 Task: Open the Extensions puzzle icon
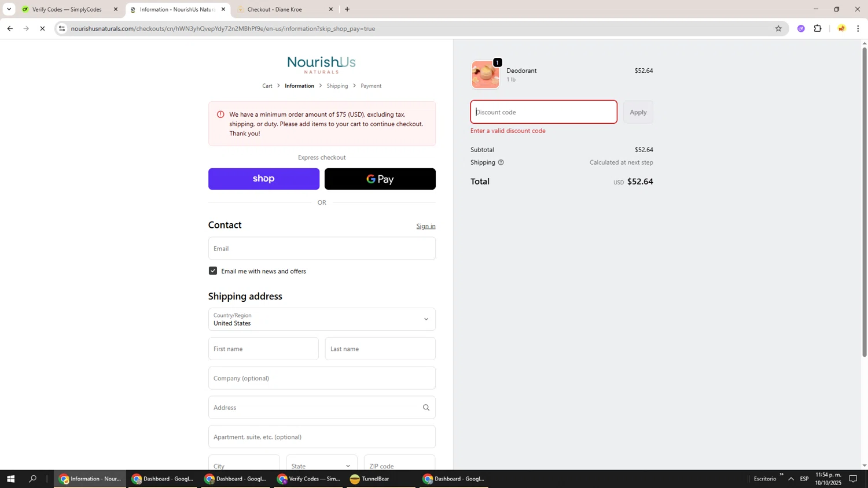(818, 28)
